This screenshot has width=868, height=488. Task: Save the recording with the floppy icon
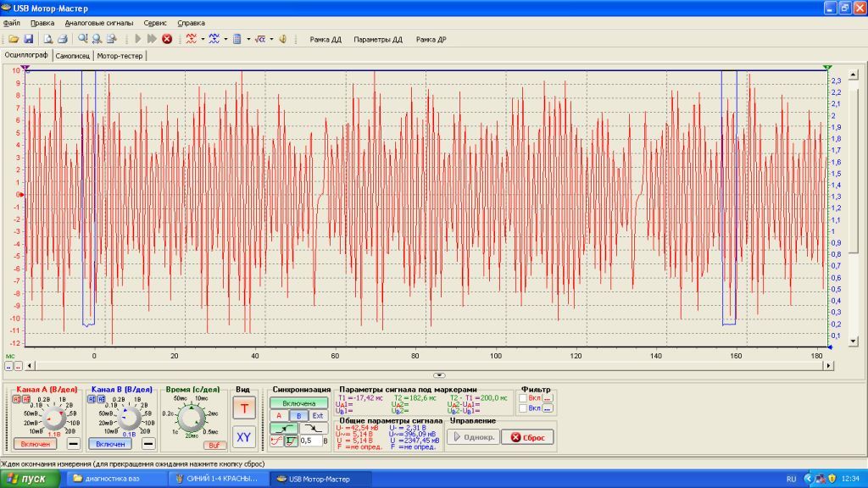pos(28,39)
